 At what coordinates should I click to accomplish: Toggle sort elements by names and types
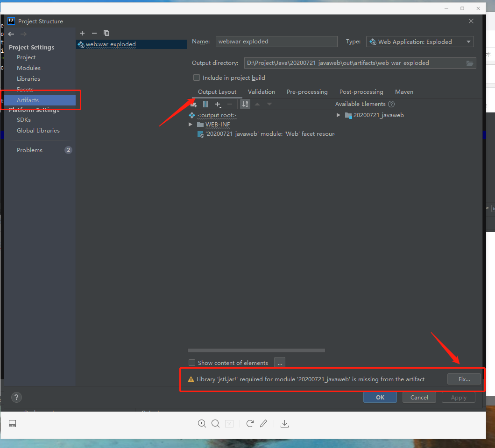coord(245,104)
